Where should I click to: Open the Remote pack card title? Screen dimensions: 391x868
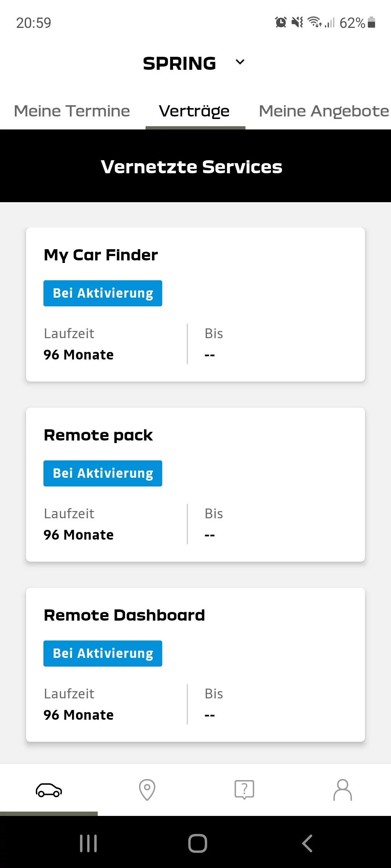pos(98,435)
